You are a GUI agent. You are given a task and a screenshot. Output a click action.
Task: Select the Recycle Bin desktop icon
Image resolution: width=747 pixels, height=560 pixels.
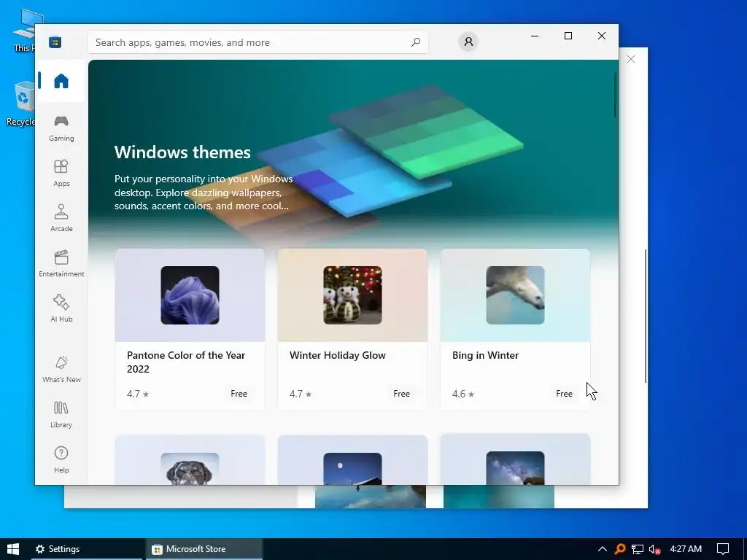click(21, 104)
